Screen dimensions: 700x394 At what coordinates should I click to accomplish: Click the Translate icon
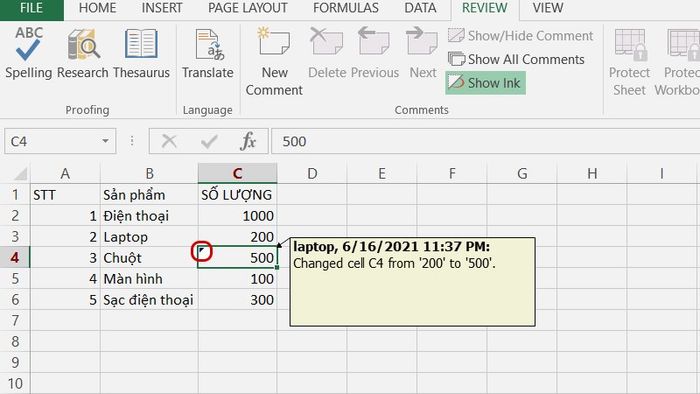pos(208,45)
